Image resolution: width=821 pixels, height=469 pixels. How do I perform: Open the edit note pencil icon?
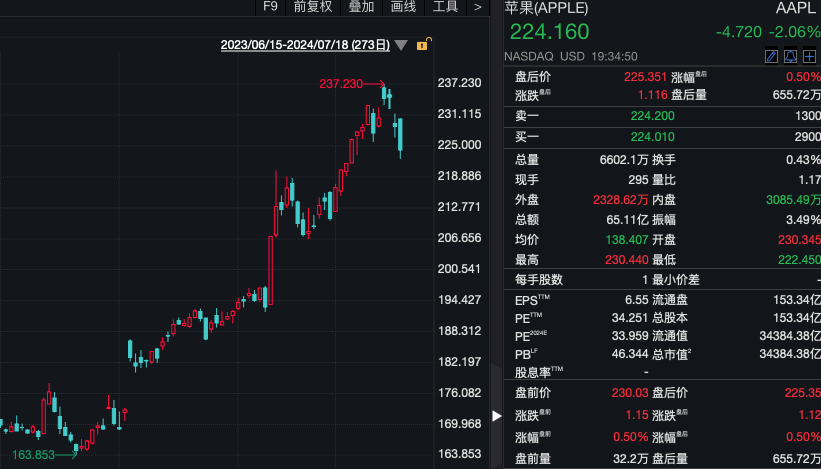pos(771,56)
